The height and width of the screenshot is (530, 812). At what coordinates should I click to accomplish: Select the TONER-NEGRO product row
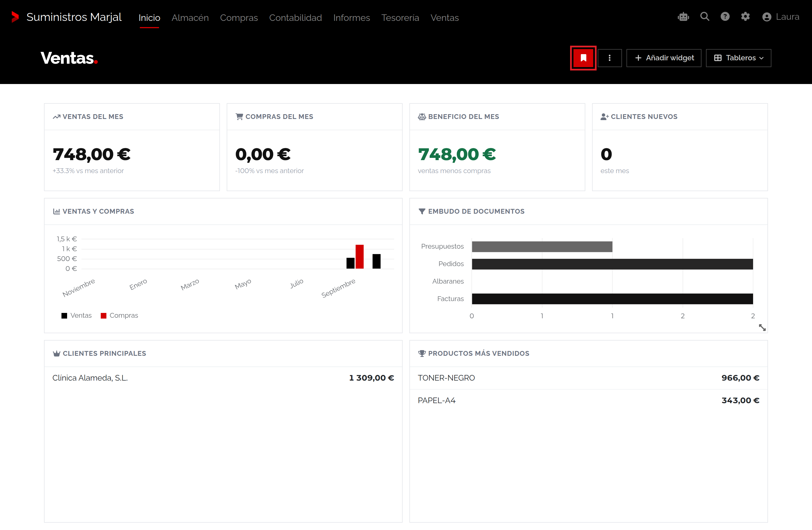tap(588, 378)
